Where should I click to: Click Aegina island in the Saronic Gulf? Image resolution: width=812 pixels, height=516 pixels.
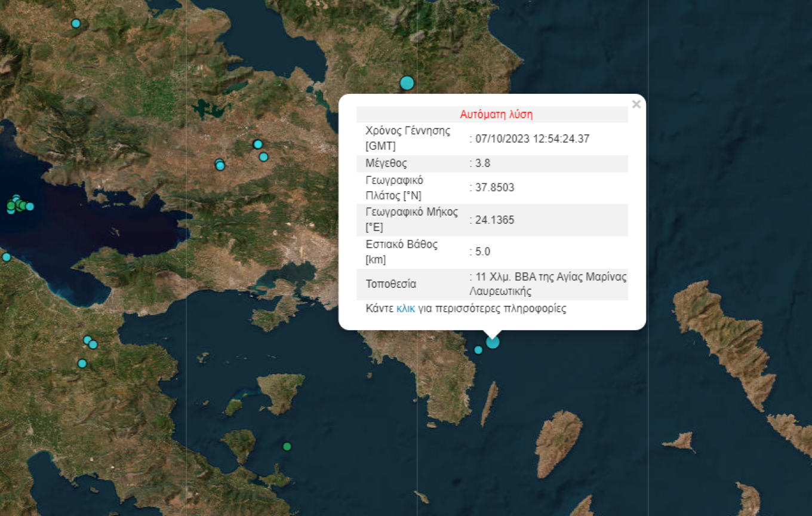(280, 392)
